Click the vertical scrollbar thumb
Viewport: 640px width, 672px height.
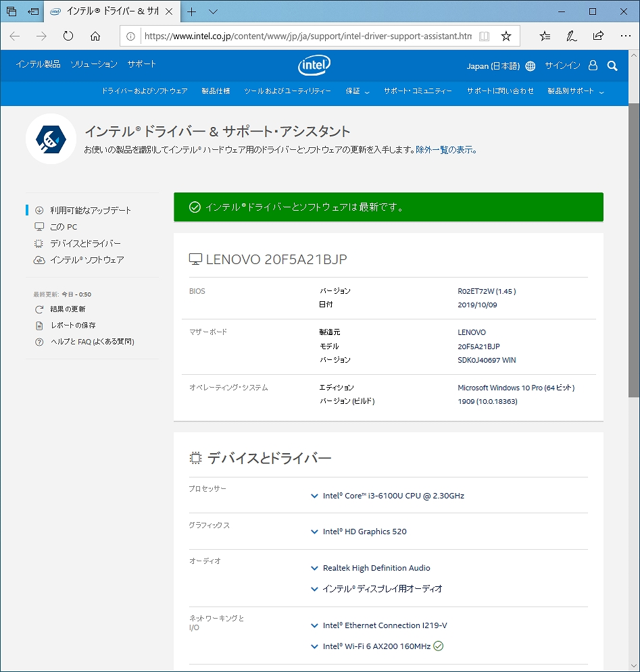click(634, 250)
